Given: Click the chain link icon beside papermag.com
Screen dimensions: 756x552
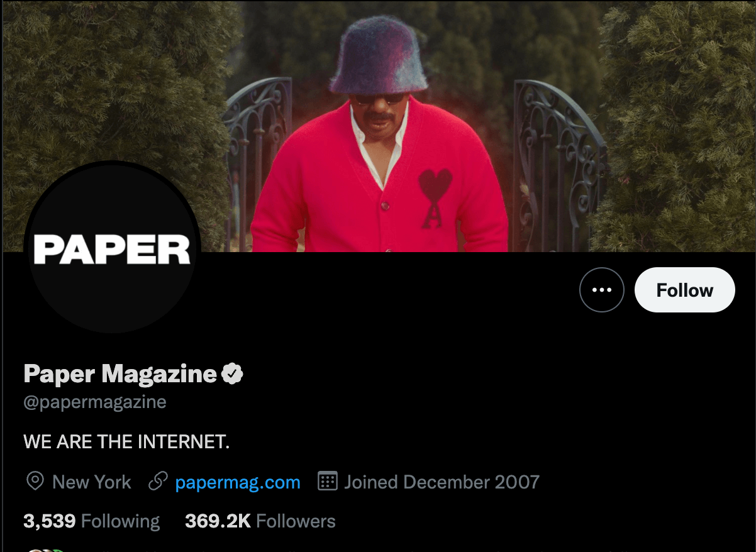Looking at the screenshot, I should coord(157,482).
